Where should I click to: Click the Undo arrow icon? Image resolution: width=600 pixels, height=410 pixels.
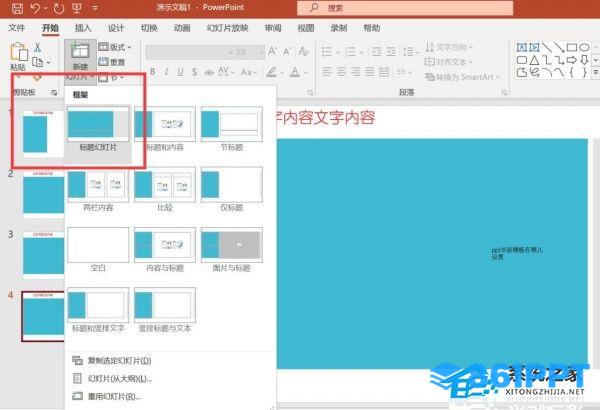[x=35, y=8]
